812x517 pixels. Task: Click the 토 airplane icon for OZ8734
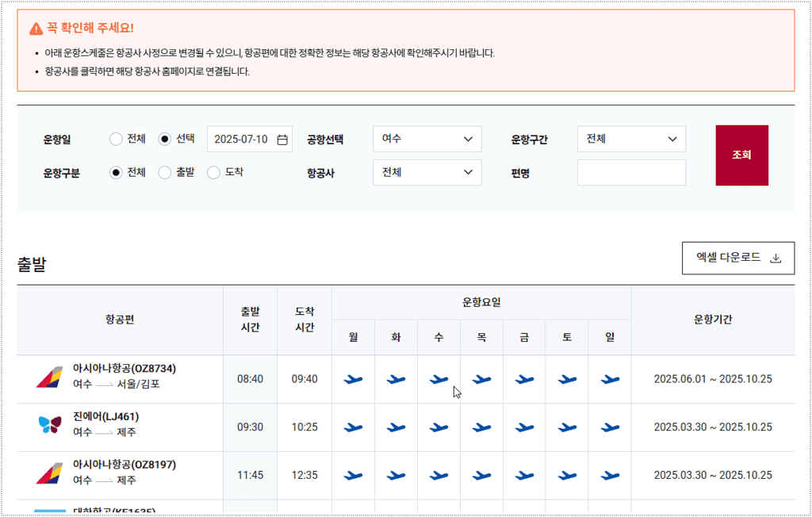pyautogui.click(x=567, y=380)
